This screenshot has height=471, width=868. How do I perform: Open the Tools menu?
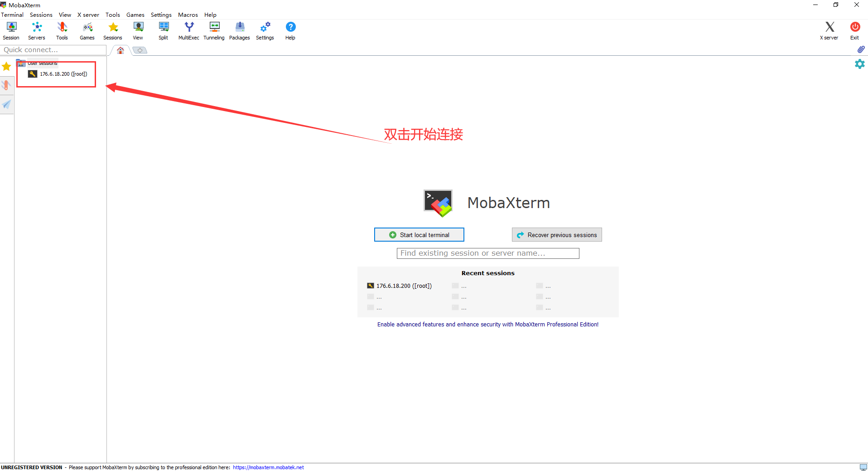click(x=113, y=15)
